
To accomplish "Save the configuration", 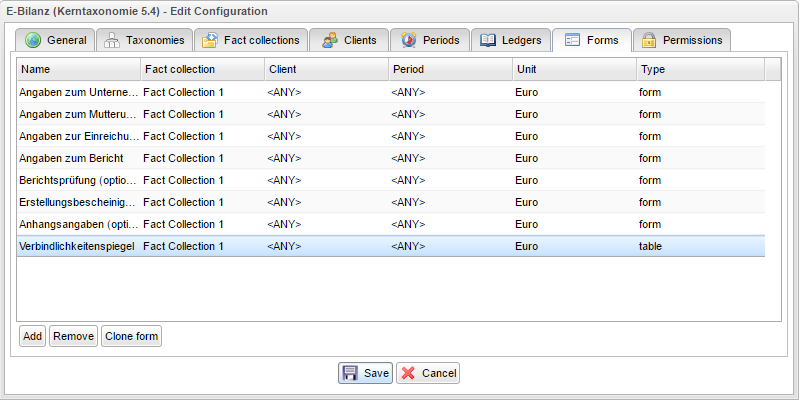I will click(365, 373).
